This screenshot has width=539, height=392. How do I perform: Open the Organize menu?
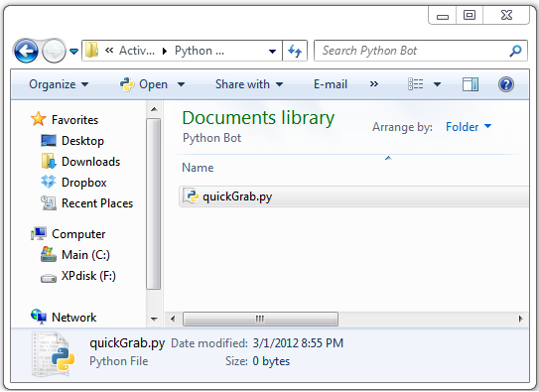59,84
